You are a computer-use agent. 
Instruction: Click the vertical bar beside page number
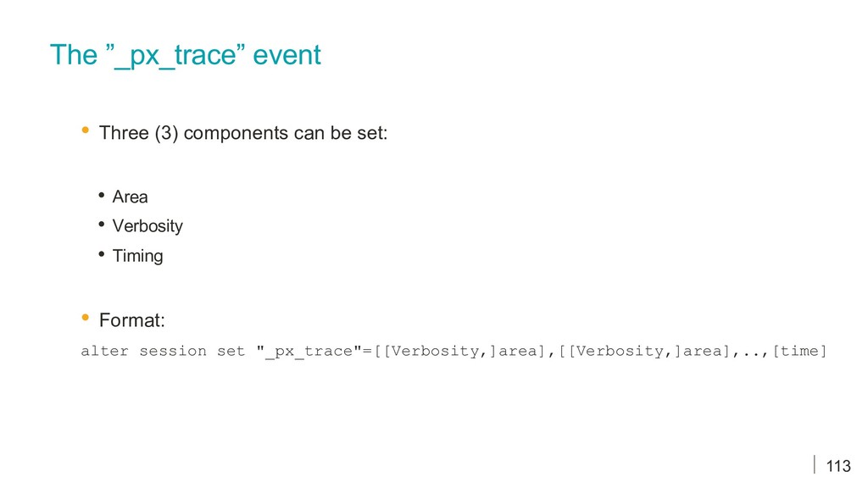(x=815, y=465)
